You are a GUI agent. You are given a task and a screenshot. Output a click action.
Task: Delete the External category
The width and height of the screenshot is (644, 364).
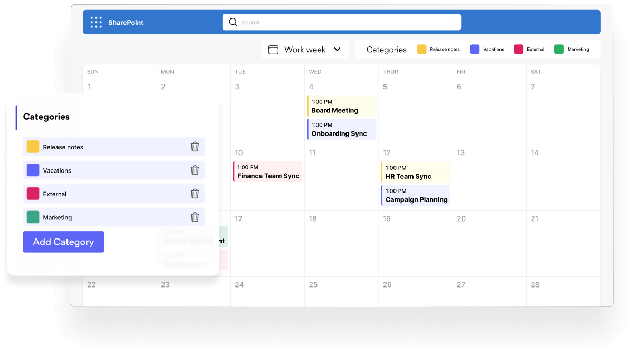click(x=195, y=194)
